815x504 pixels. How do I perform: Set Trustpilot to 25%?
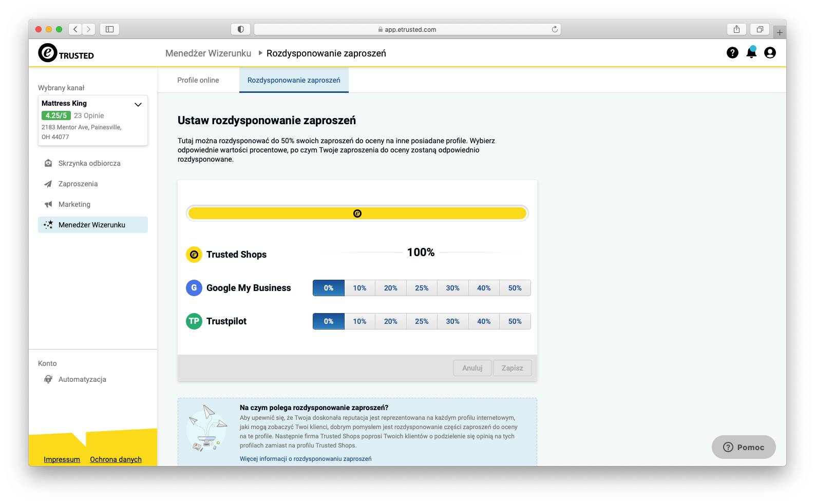422,321
